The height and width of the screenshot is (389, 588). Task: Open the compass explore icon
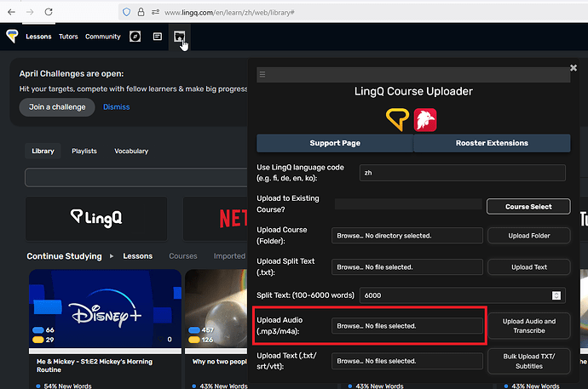[x=135, y=37]
